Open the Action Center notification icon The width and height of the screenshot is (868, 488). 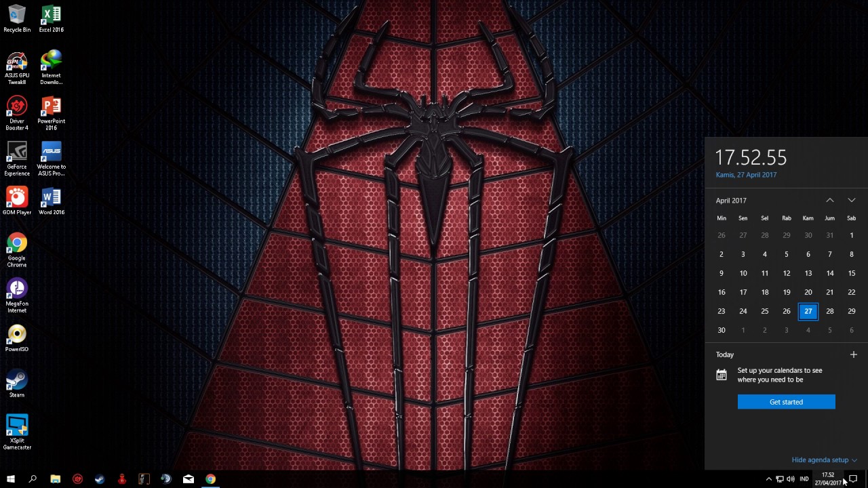click(854, 479)
